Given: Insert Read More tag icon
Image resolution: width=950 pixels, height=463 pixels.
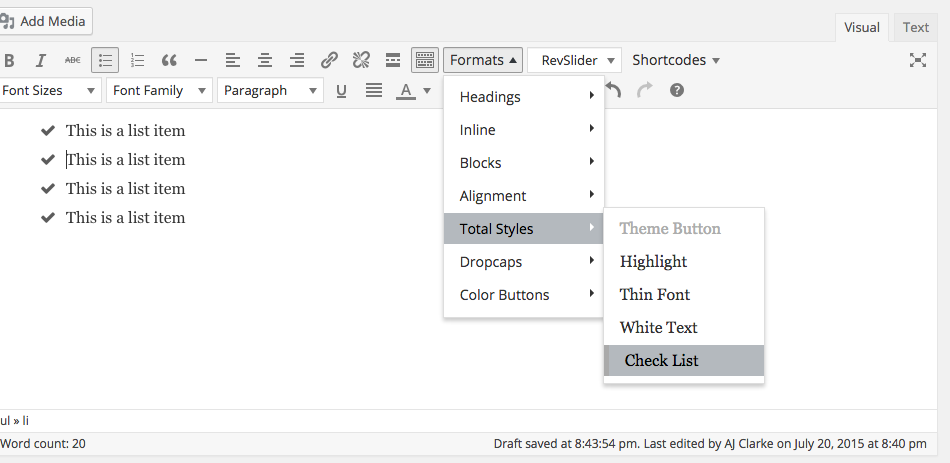Looking at the screenshot, I should tap(393, 60).
